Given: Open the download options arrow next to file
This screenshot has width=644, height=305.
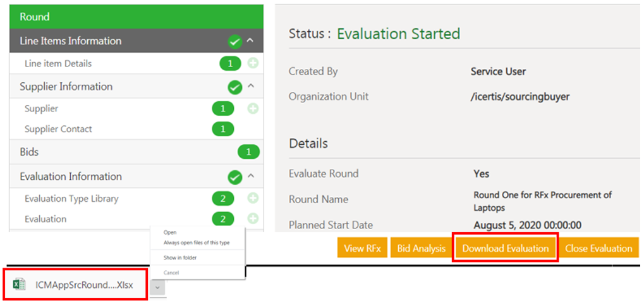Looking at the screenshot, I should (158, 286).
